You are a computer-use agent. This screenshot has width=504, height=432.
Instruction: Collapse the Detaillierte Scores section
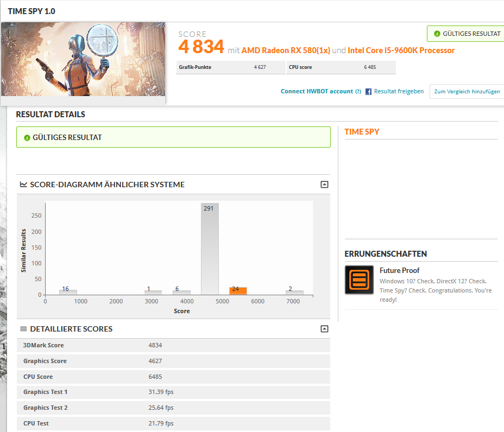point(324,328)
